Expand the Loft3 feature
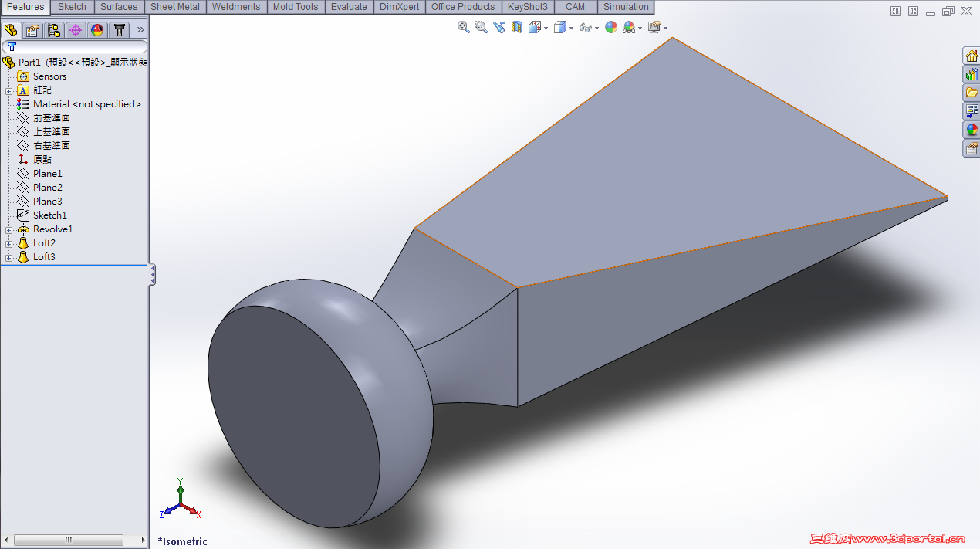Screen dimensions: 980x549 [x=8, y=257]
